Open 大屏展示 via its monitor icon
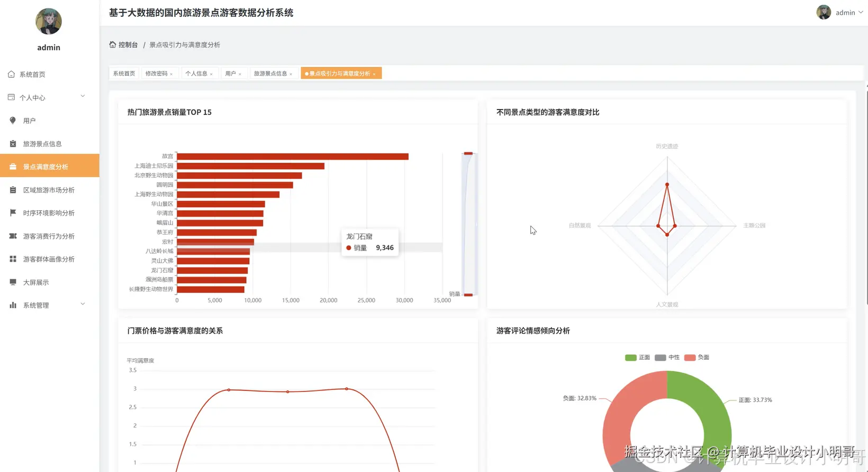Image resolution: width=868 pixels, height=472 pixels. (x=13, y=282)
